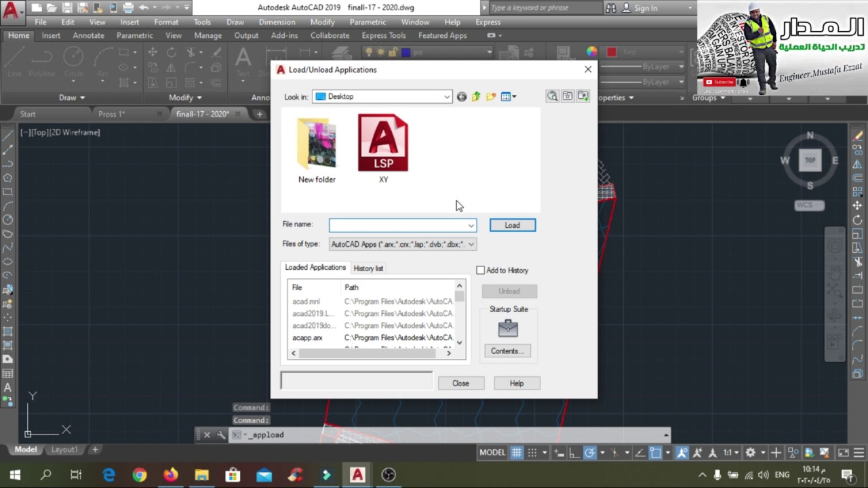Switch to the Layout1 tab

[64, 449]
